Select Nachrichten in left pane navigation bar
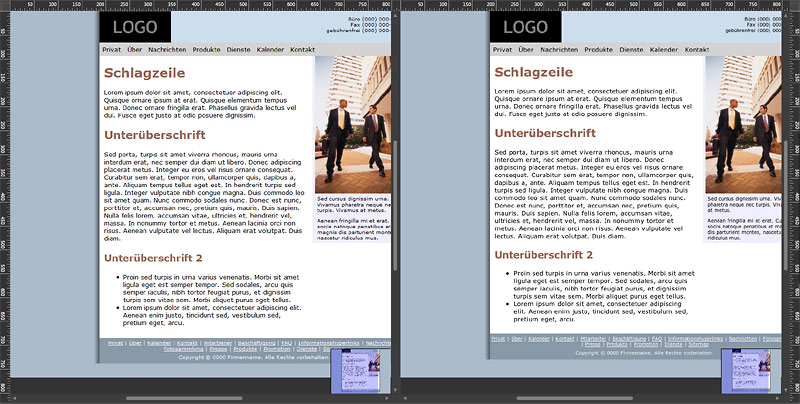Image resolution: width=800 pixels, height=404 pixels. point(167,49)
